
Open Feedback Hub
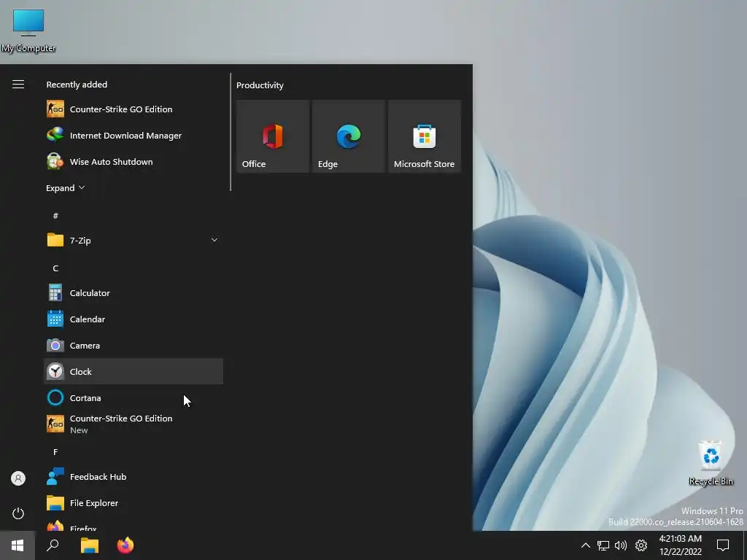133,476
